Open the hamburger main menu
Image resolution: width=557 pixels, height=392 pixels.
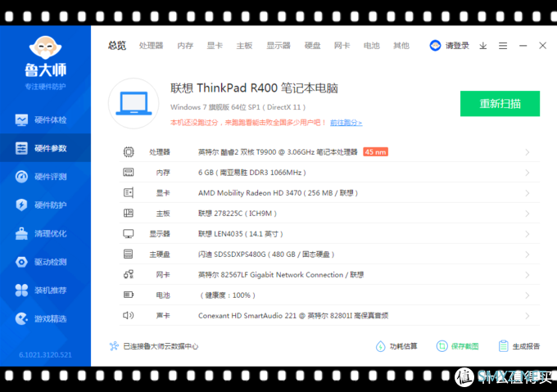point(503,45)
